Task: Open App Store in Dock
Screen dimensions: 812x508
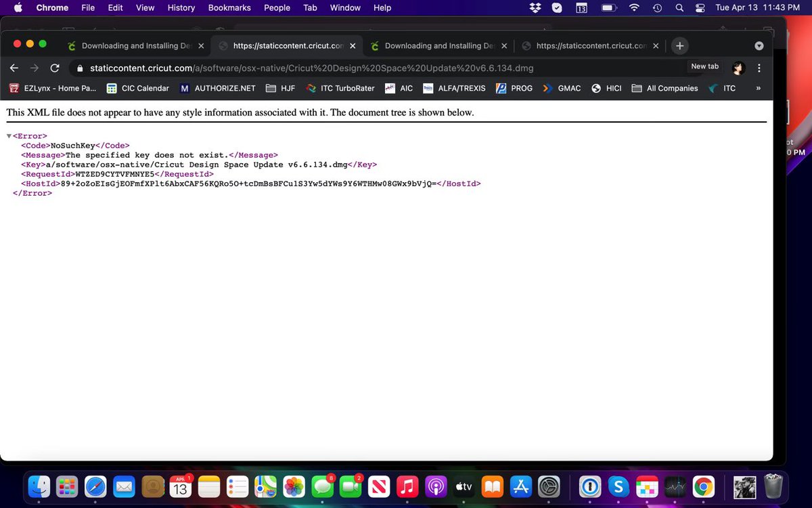Action: [521, 486]
